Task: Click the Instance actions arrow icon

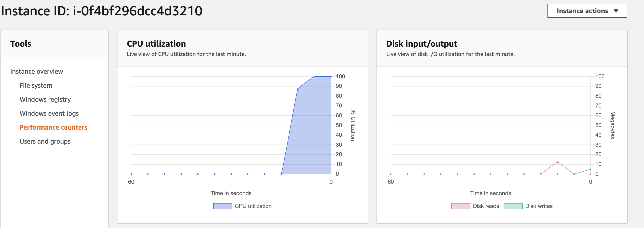Action: [616, 11]
